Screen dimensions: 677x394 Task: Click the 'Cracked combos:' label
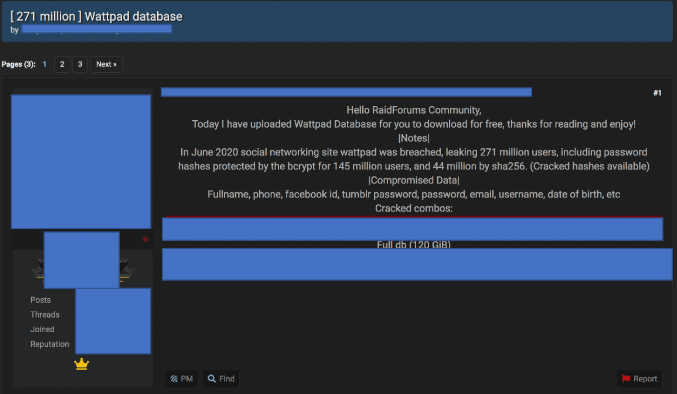coord(414,208)
